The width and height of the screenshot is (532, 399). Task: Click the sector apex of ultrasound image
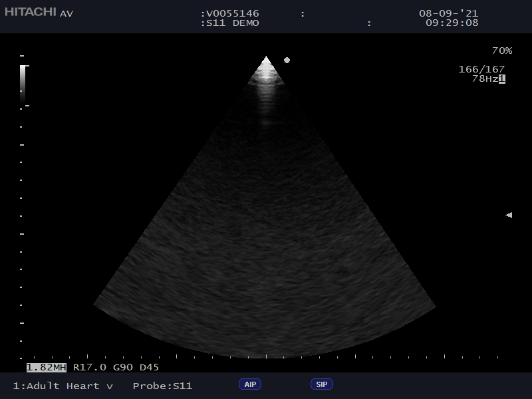coord(266,59)
